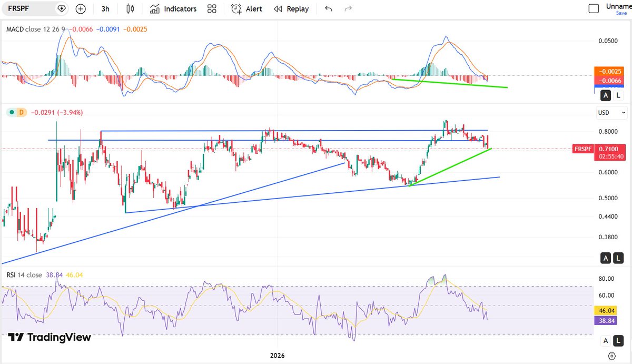Toggle auto scale A on RSI pane
The image size is (632, 364).
click(x=606, y=340)
